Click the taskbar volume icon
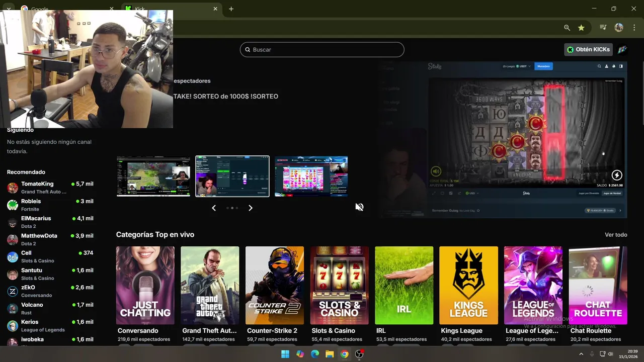The height and width of the screenshot is (362, 644). [610, 354]
